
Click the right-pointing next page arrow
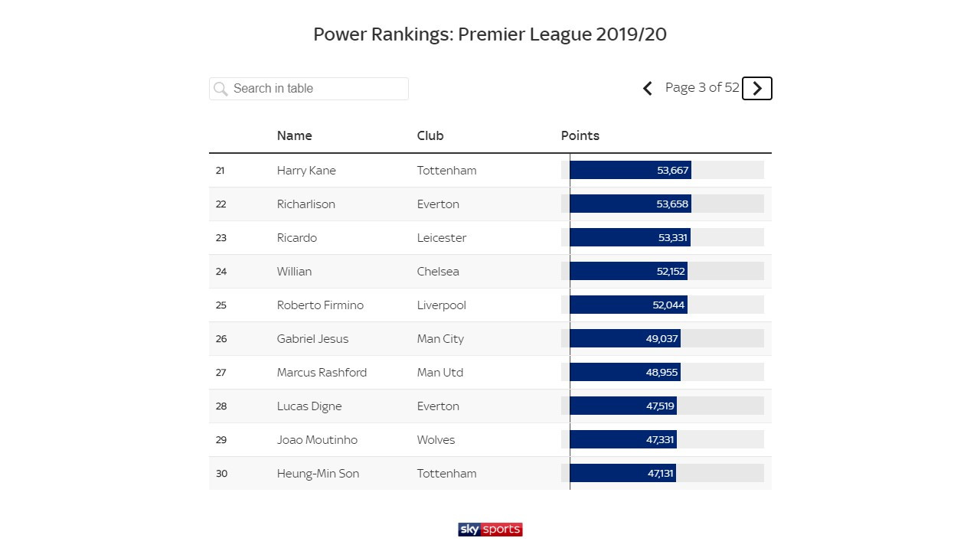click(756, 88)
